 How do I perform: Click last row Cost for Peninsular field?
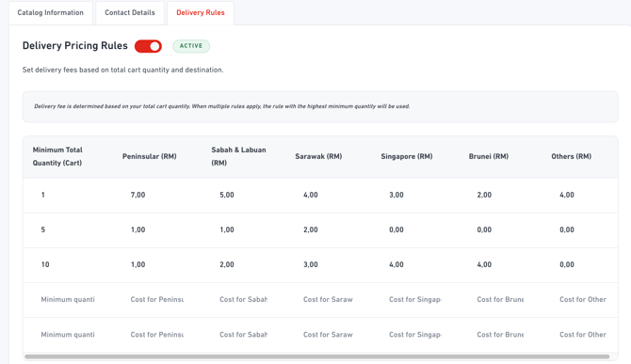157,335
